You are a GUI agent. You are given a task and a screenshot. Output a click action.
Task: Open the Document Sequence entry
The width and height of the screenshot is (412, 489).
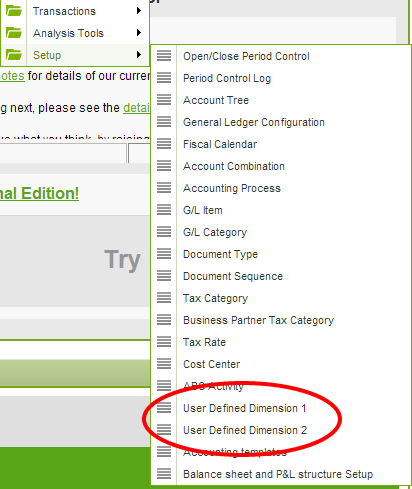pyautogui.click(x=233, y=276)
